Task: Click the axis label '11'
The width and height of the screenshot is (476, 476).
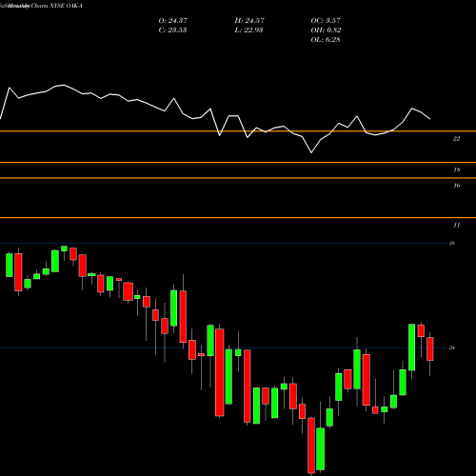Action: tap(456, 226)
